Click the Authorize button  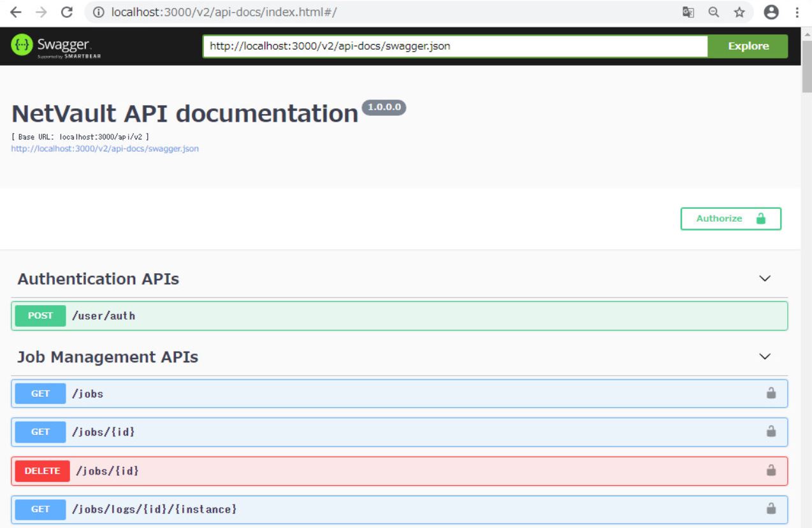(x=730, y=218)
